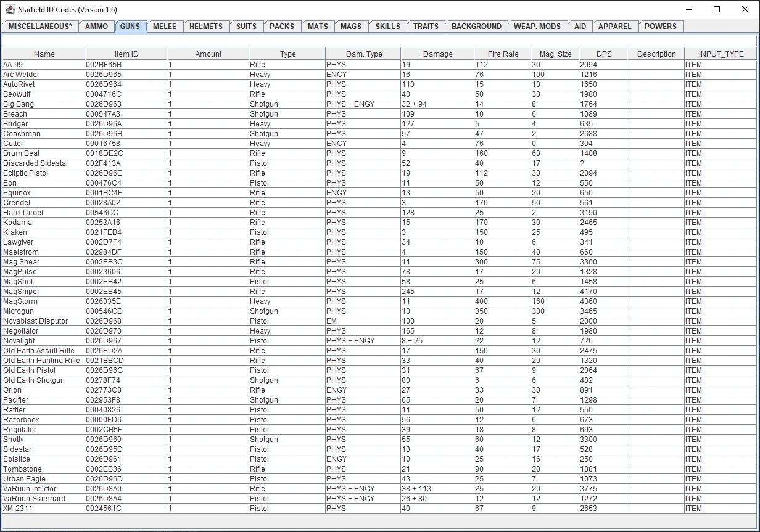Click VaRuun Inflictor damage 38 + 113

416,489
